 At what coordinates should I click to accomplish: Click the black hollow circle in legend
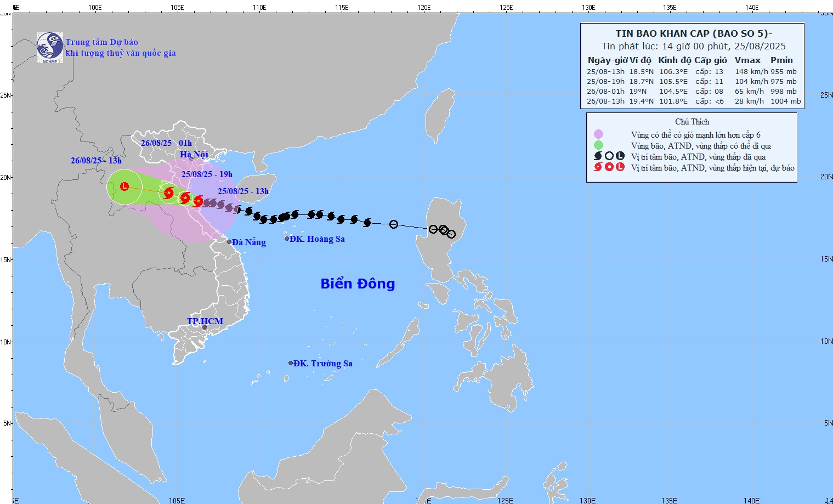(x=609, y=156)
